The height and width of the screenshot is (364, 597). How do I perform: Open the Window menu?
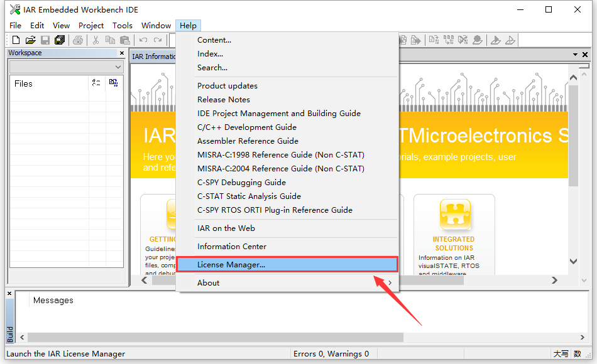(156, 26)
